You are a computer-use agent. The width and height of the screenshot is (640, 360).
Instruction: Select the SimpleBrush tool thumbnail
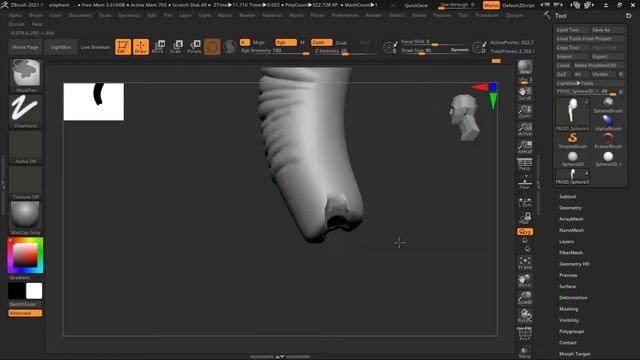(572, 140)
